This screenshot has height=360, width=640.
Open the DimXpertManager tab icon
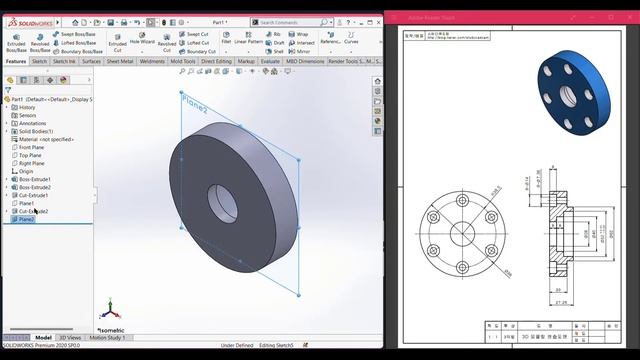50,80
